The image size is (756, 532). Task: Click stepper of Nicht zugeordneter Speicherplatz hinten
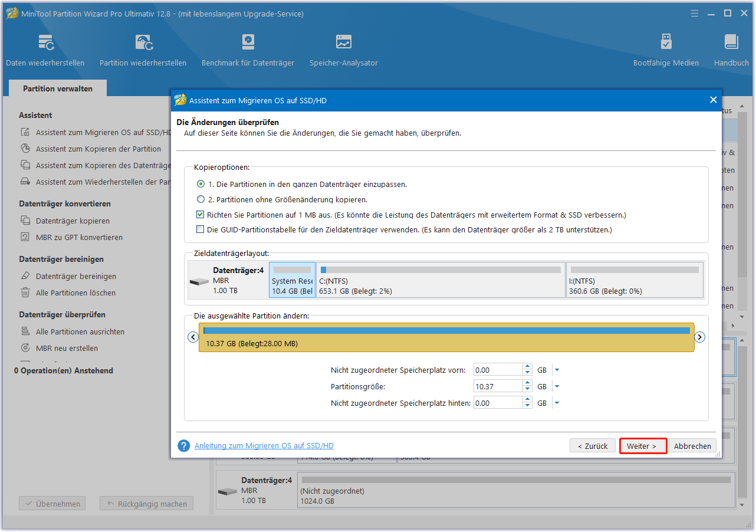[x=528, y=403]
